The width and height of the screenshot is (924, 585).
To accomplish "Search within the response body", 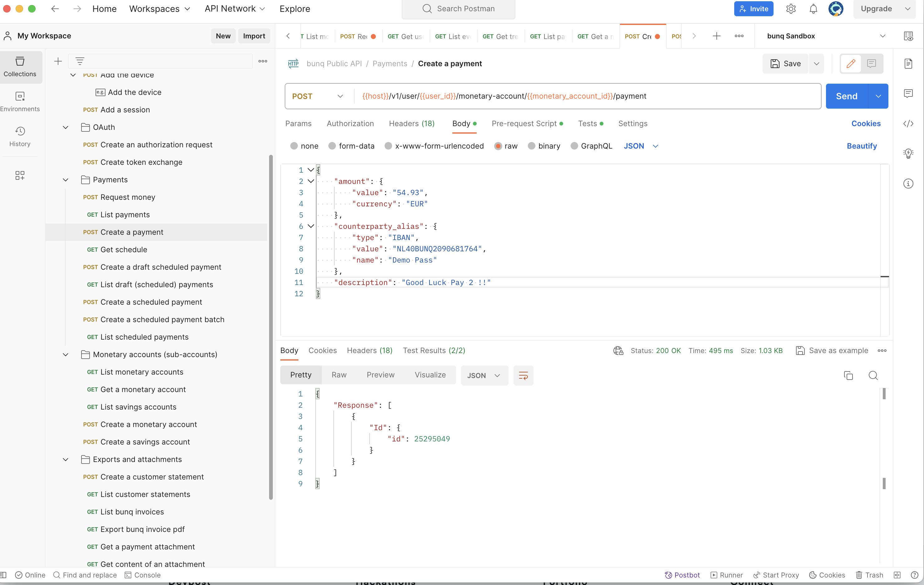I will (873, 376).
